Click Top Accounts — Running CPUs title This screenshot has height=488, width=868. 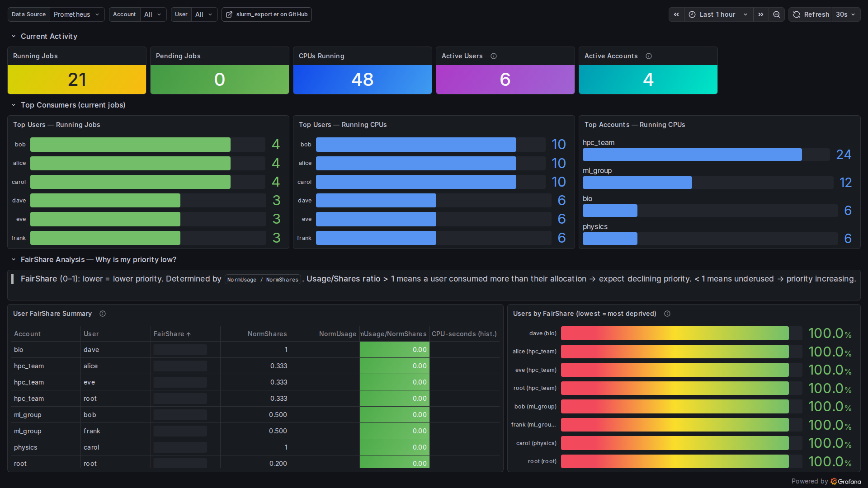[x=635, y=125]
